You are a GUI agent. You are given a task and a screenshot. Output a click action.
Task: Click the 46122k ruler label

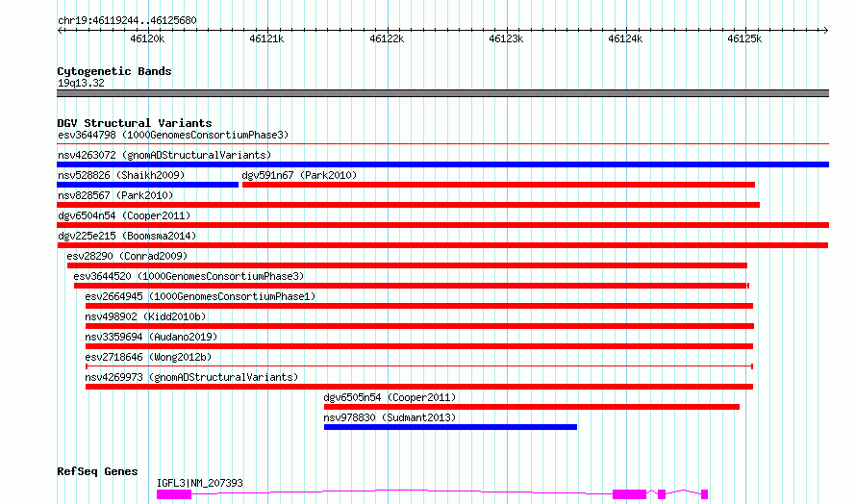click(x=387, y=38)
